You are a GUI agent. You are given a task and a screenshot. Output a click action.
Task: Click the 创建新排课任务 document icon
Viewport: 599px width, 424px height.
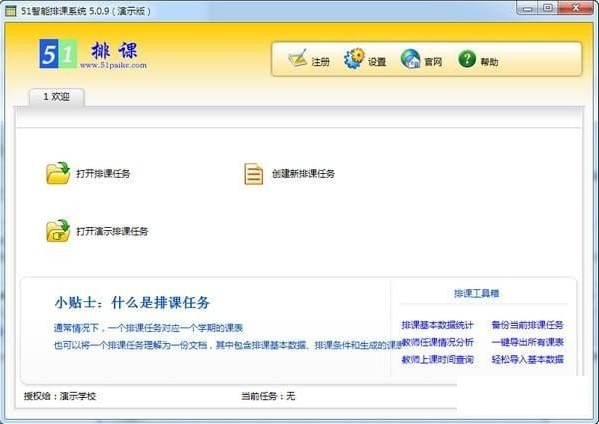click(x=254, y=174)
